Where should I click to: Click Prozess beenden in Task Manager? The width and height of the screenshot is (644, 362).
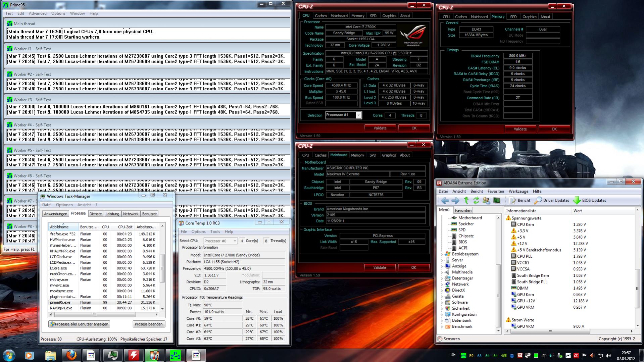[148, 324]
